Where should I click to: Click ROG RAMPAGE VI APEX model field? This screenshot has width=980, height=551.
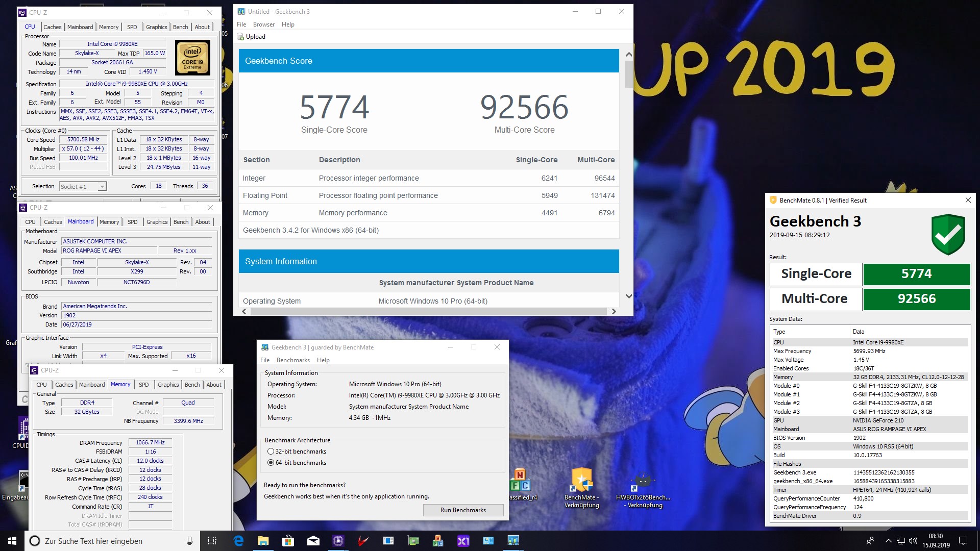[x=109, y=251]
